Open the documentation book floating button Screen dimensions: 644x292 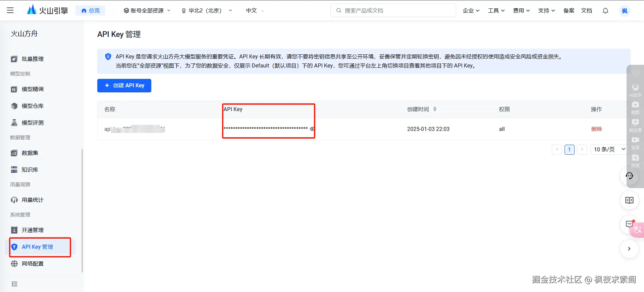tap(629, 200)
